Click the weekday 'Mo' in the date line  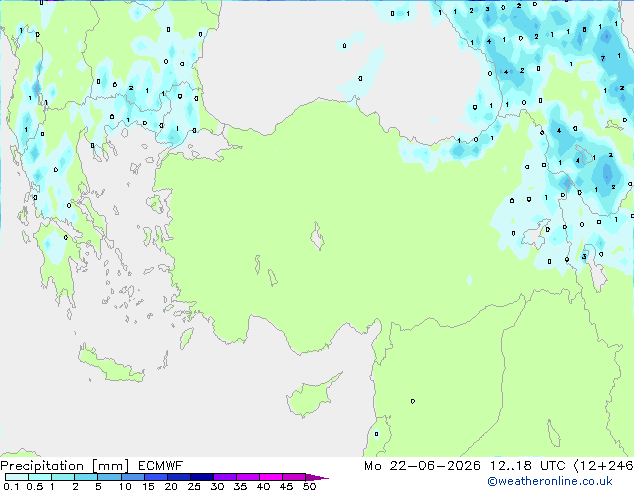372,466
